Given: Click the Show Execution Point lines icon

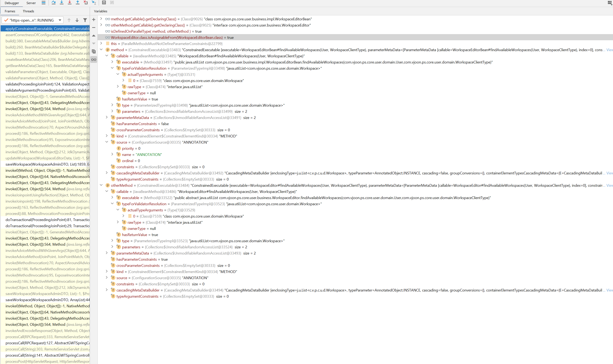Looking at the screenshot, I should point(43,3).
